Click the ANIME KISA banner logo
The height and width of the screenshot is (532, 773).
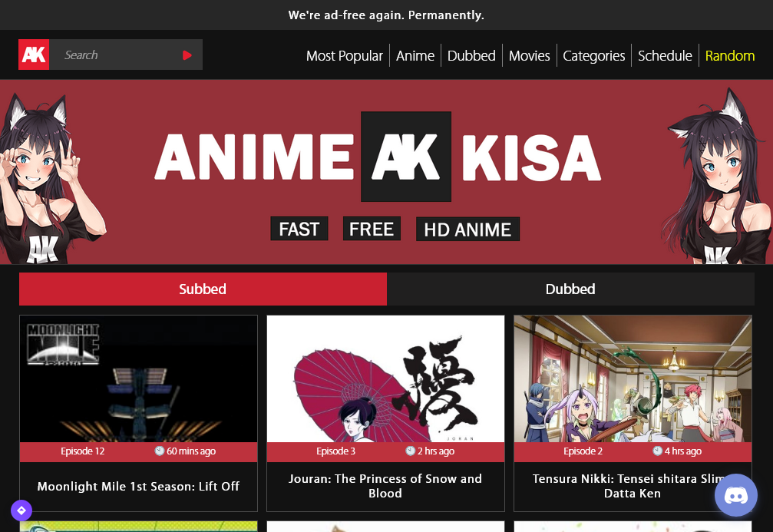[378, 157]
